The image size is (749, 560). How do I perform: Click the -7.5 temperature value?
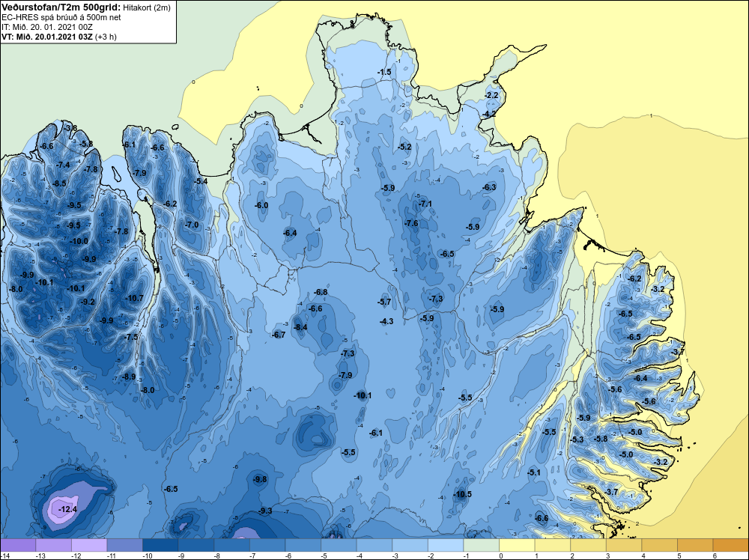[131, 337]
